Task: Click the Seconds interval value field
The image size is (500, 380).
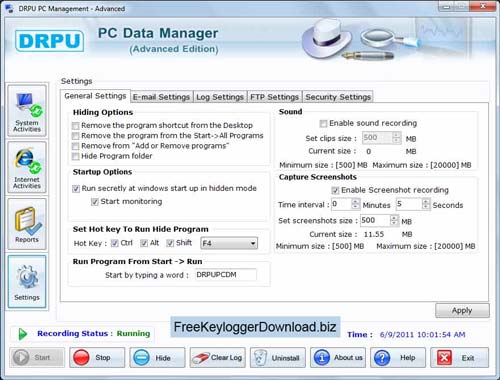Action: 409,204
